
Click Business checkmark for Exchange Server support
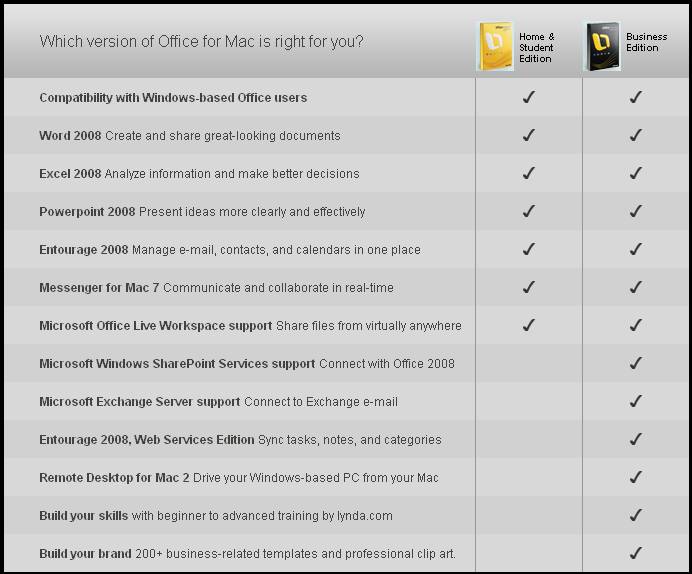tap(636, 401)
